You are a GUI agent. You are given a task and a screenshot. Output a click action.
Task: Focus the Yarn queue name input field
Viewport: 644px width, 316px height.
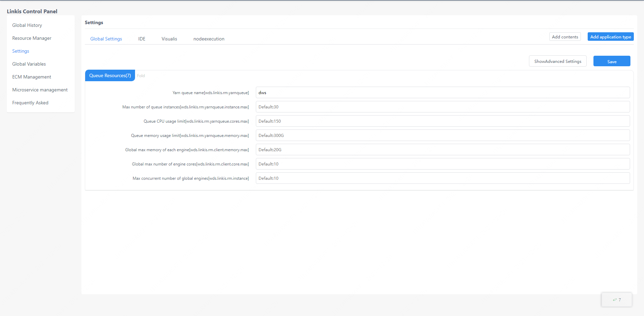click(442, 92)
